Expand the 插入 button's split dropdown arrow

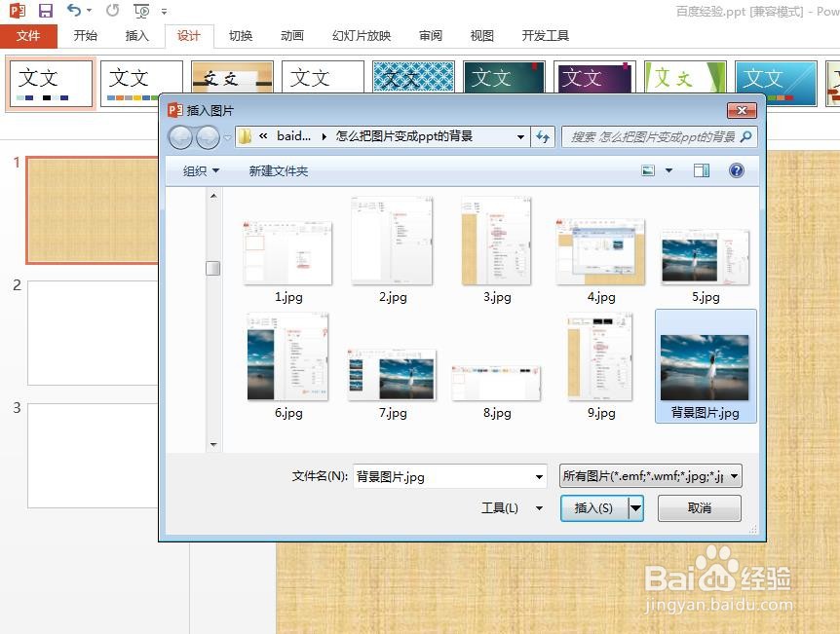click(x=636, y=507)
